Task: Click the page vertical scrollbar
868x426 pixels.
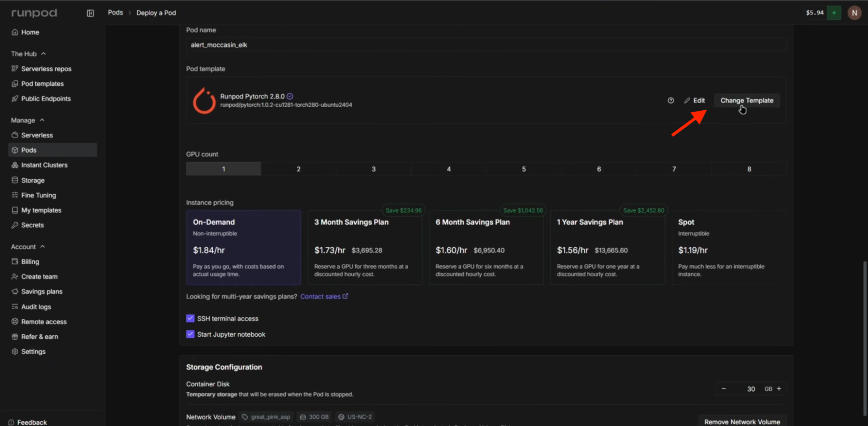Action: click(x=865, y=338)
